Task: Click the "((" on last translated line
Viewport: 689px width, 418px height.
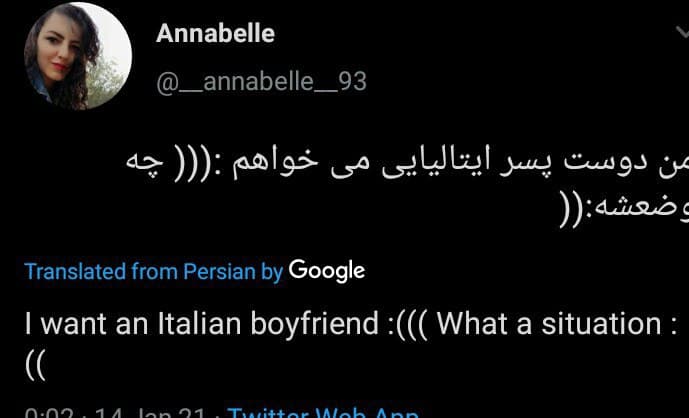Action: (x=35, y=367)
